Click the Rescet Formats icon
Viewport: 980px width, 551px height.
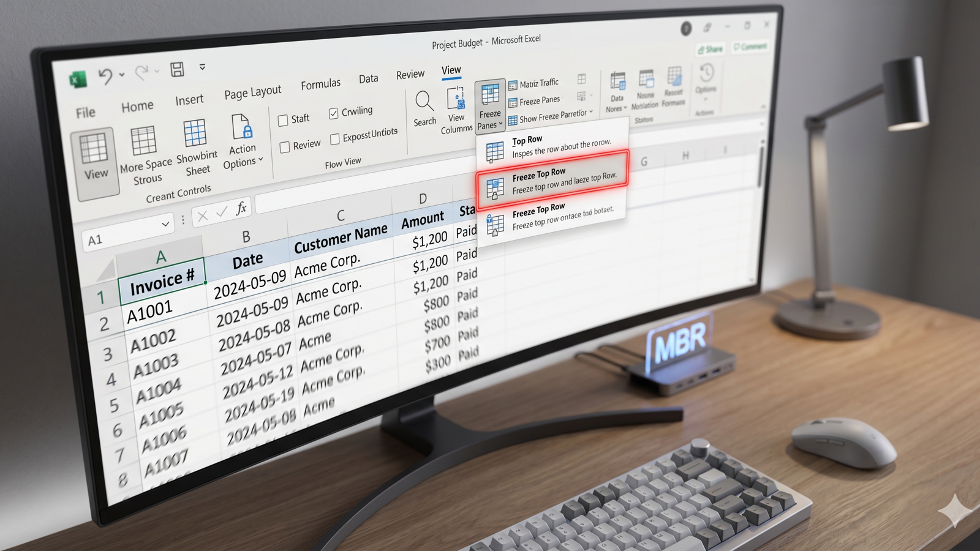pyautogui.click(x=674, y=77)
